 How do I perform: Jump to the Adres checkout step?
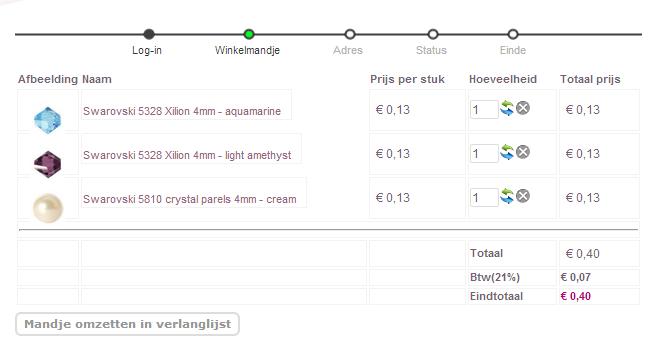(350, 34)
